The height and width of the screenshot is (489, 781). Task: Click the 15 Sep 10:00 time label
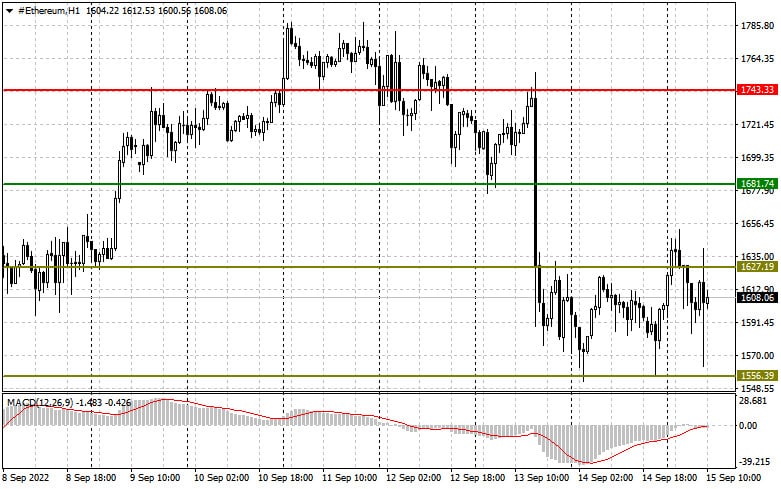[x=734, y=478]
